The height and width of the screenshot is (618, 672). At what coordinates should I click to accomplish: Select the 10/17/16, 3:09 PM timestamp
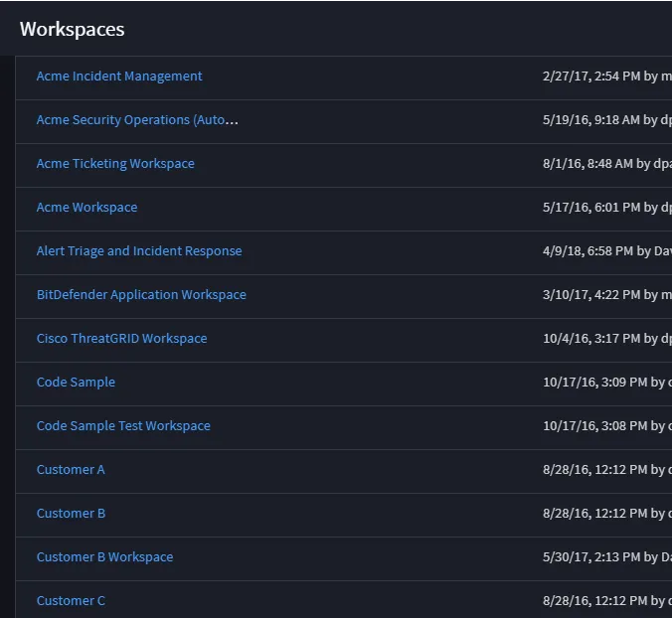point(595,382)
